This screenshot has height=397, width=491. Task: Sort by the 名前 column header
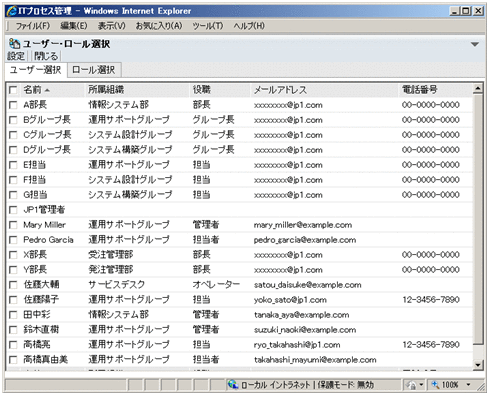(x=32, y=90)
